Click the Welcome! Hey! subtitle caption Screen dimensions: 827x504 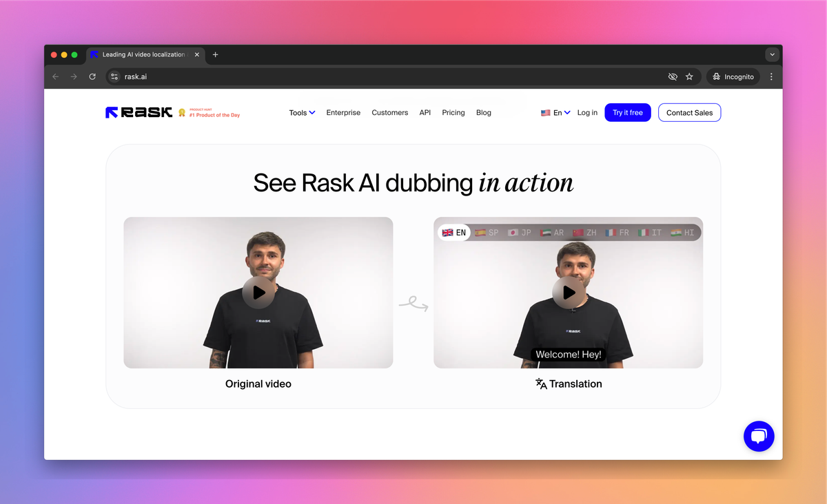(x=569, y=355)
